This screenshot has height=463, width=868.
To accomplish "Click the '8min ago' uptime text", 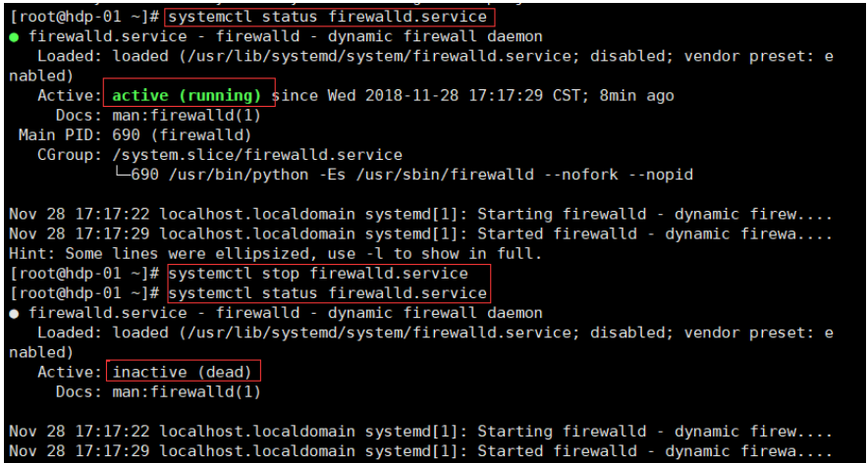I will point(636,96).
